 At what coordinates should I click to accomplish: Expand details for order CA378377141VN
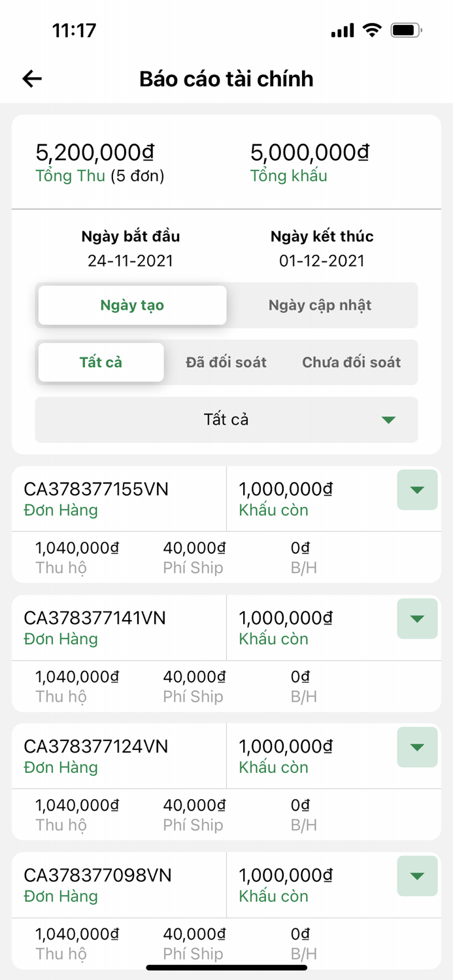click(416, 619)
